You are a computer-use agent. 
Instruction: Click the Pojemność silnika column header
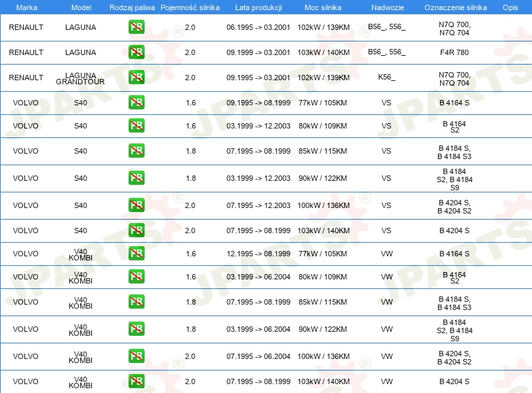tap(190, 7)
